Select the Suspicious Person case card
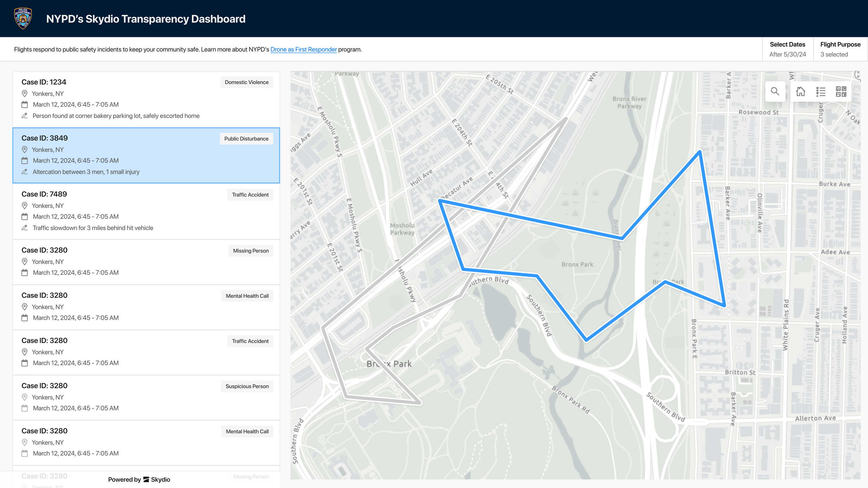 [146, 397]
